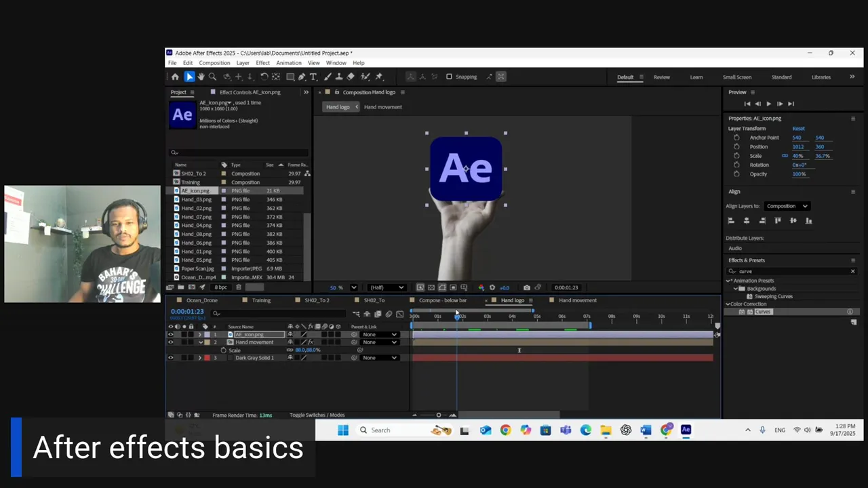The height and width of the screenshot is (488, 868).
Task: Click the pick whip for Dark Gray Solid 1
Action: click(x=354, y=358)
